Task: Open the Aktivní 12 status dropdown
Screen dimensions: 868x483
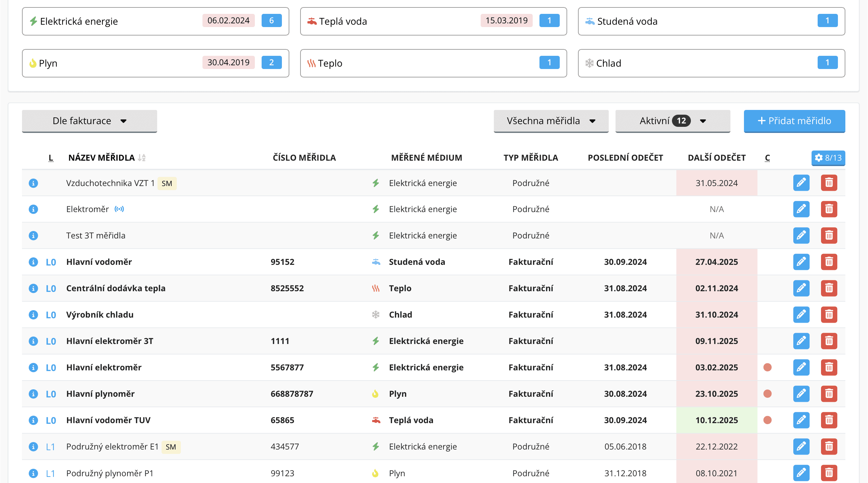Action: (x=673, y=121)
